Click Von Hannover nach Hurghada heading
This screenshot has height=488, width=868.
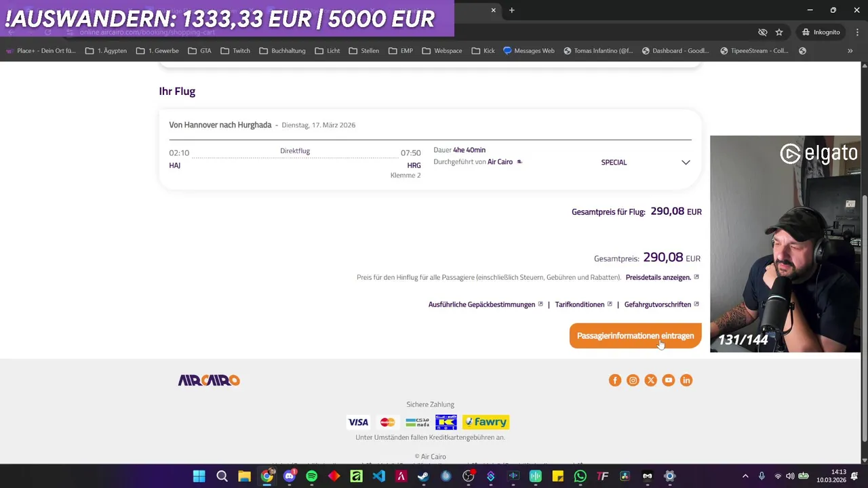pyautogui.click(x=220, y=125)
